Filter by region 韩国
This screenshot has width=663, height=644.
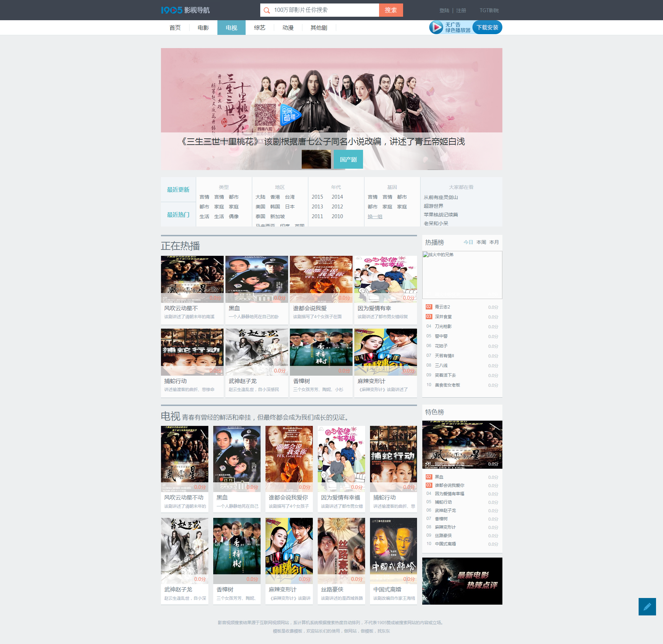[275, 207]
